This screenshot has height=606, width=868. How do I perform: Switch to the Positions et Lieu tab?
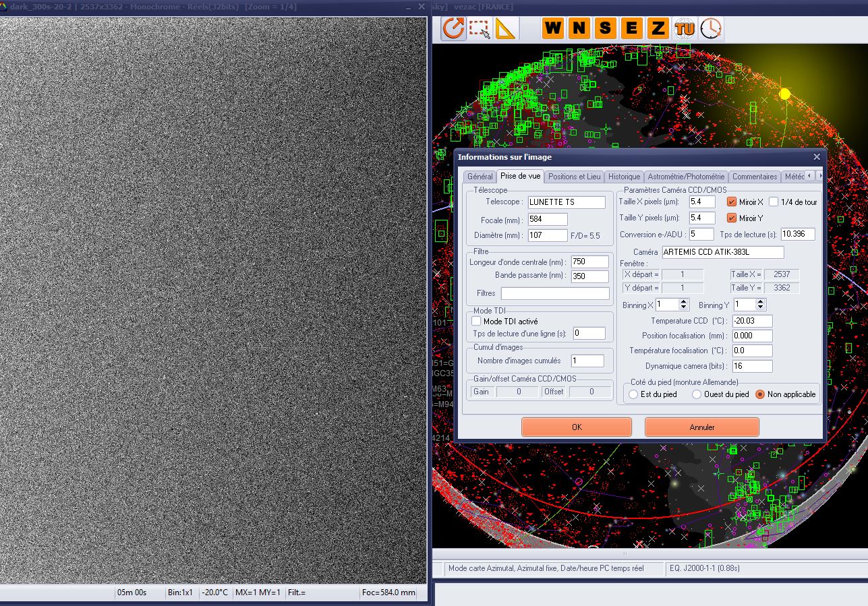click(x=574, y=177)
